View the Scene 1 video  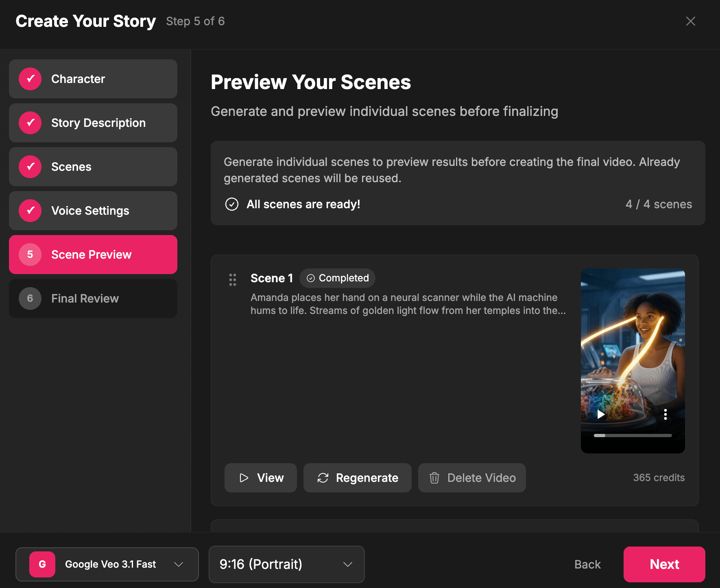point(261,478)
